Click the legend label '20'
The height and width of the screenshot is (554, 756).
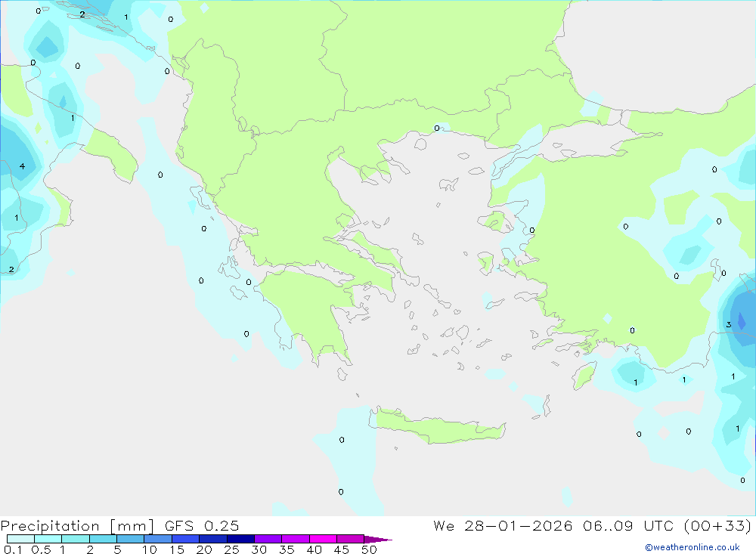(x=204, y=549)
